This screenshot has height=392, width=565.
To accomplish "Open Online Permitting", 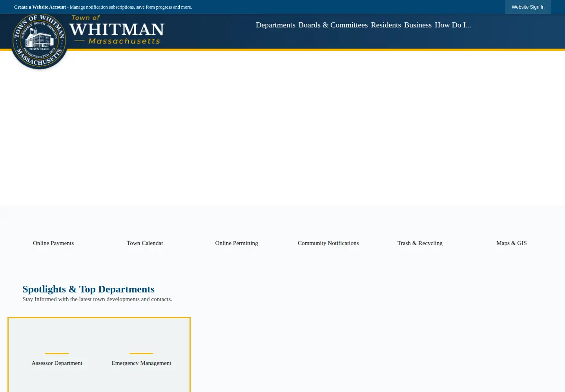I will coord(237,243).
